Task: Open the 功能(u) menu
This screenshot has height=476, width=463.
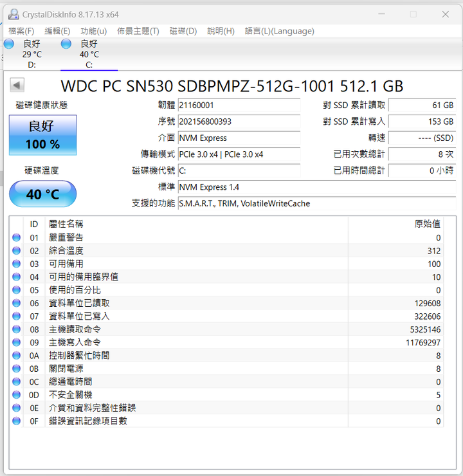Action: (x=93, y=31)
